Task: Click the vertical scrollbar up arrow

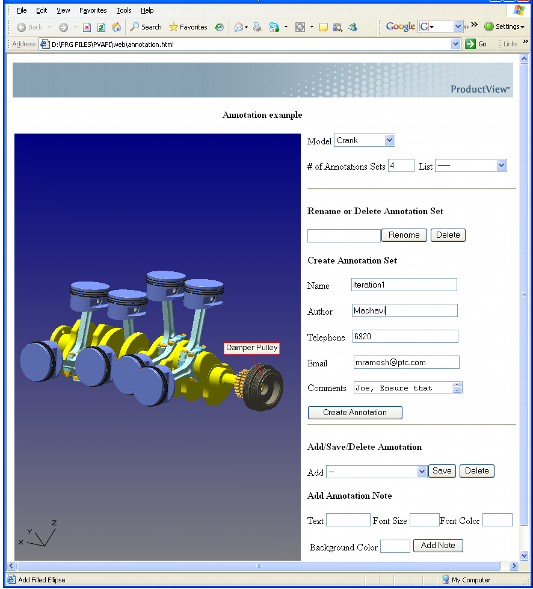Action: click(x=524, y=59)
